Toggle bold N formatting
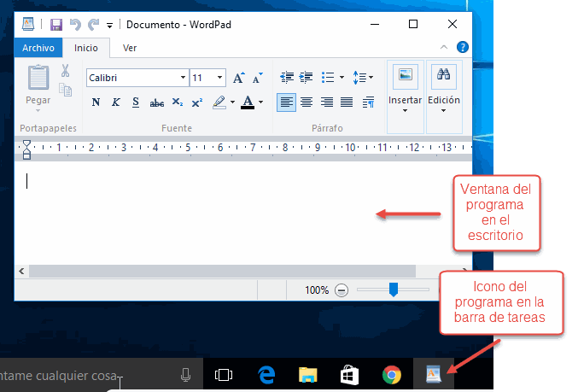578x392 pixels. pyautogui.click(x=96, y=102)
